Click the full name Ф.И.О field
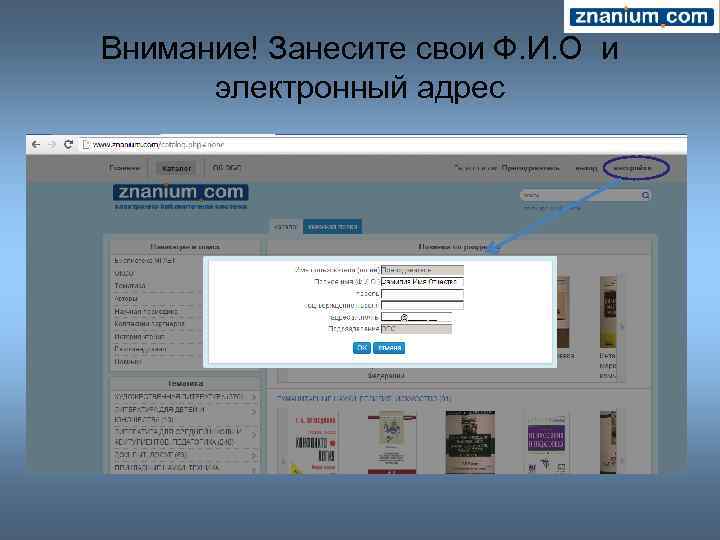 pyautogui.click(x=422, y=282)
